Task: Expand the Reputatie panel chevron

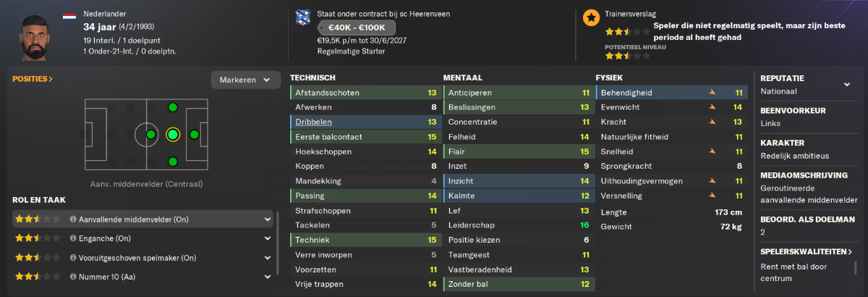Action: point(847,84)
